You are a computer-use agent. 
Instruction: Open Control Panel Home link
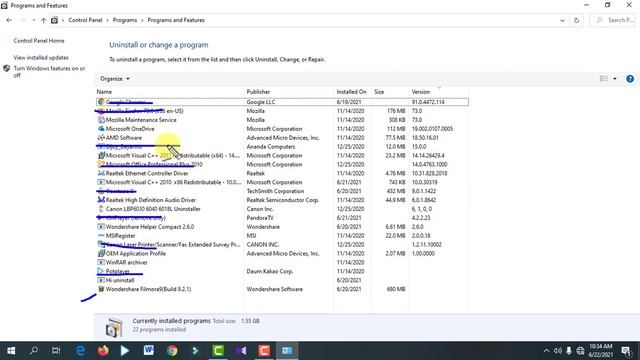point(39,41)
